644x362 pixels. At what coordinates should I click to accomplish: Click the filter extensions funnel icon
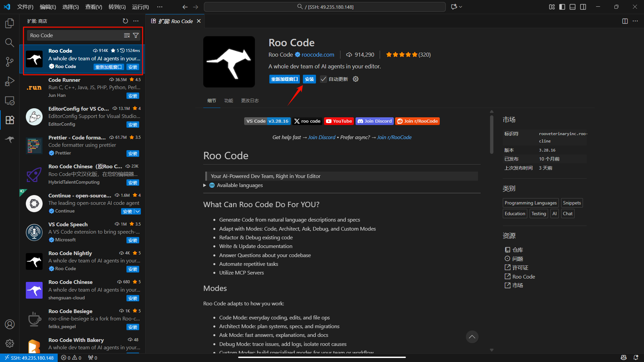(136, 35)
